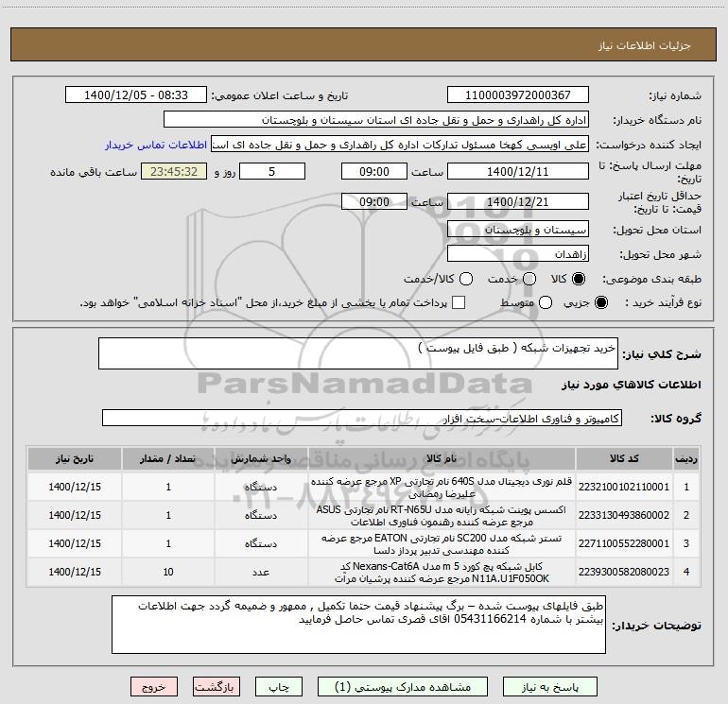Click the بازگشت back button
The height and width of the screenshot is (704, 728).
(217, 687)
